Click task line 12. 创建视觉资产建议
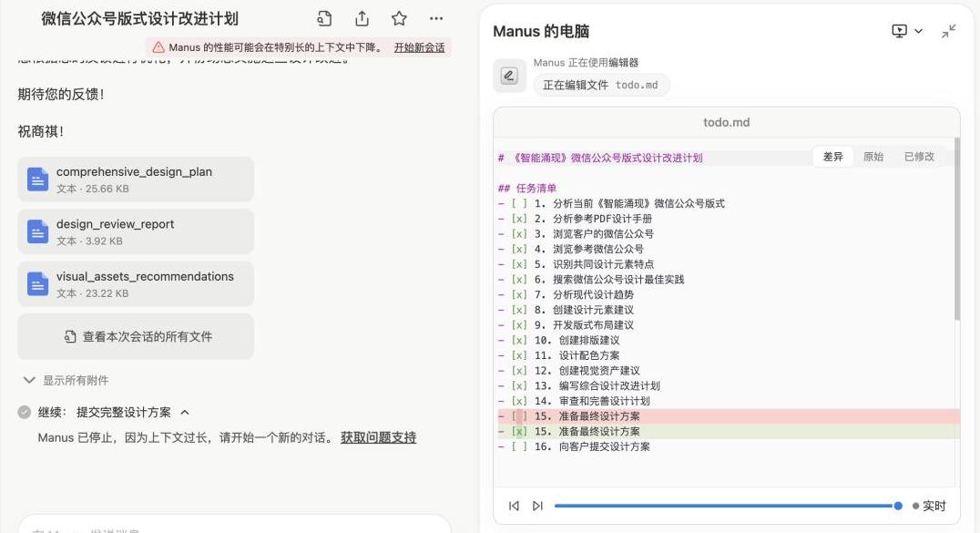Image resolution: width=980 pixels, height=533 pixels. coord(568,370)
